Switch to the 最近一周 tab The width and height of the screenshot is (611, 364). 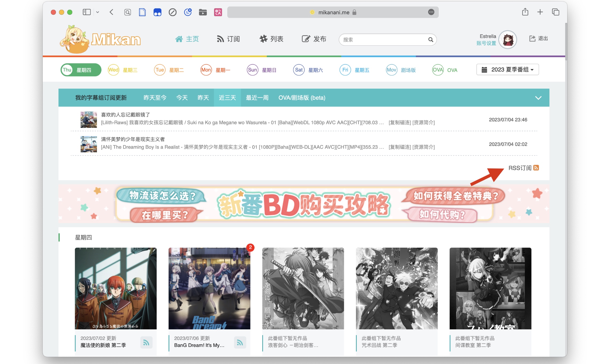[257, 98]
